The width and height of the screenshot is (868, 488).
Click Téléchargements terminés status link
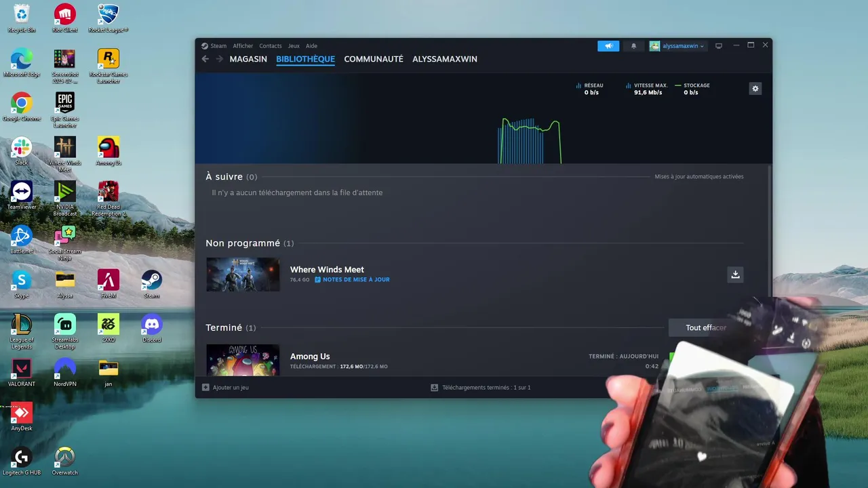coord(481,388)
